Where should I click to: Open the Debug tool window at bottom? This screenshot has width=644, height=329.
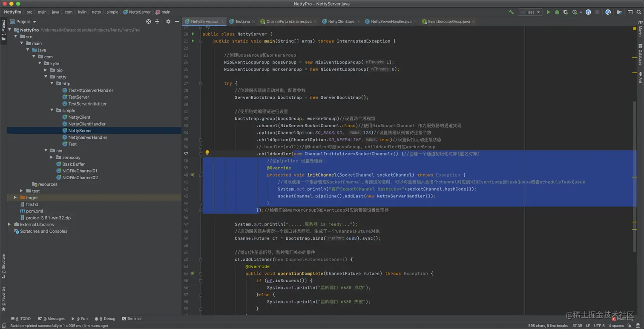[105, 319]
